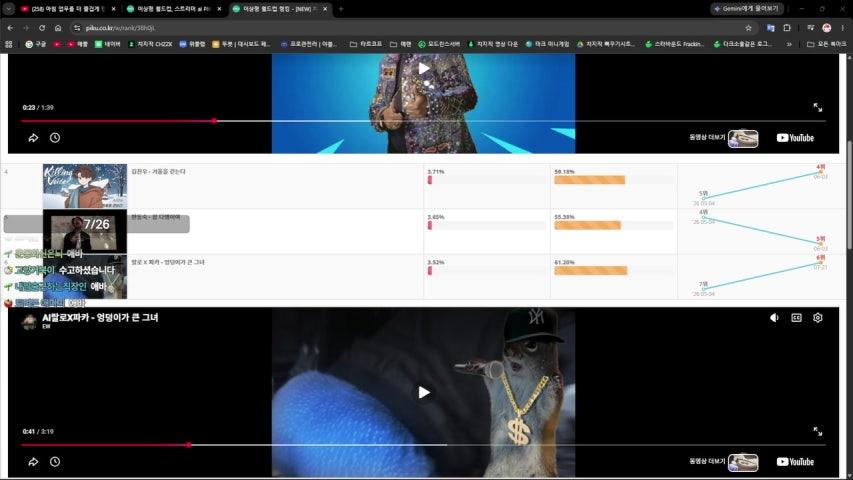Image resolution: width=853 pixels, height=480 pixels.
Task: Play the upper YouTube video
Action: 424,69
